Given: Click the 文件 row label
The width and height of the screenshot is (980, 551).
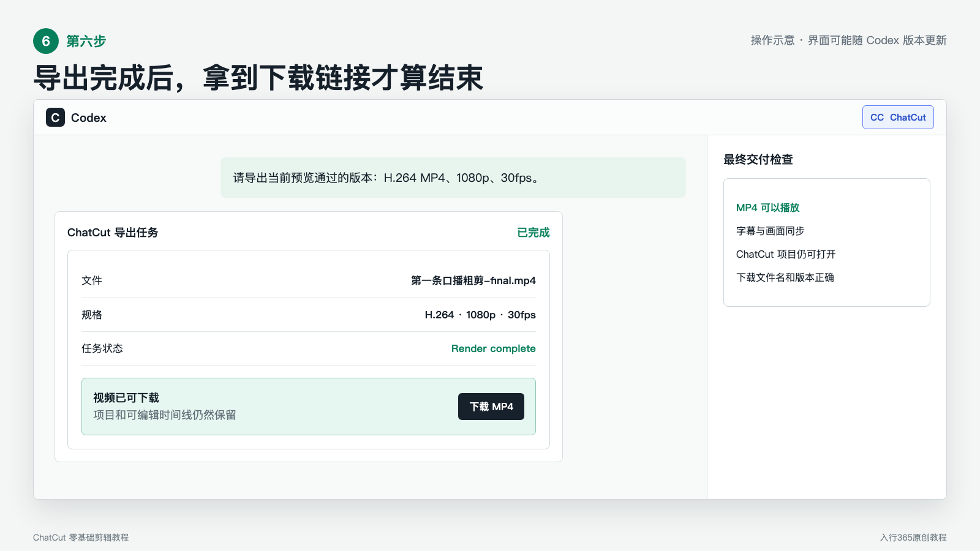Looking at the screenshot, I should click(92, 280).
